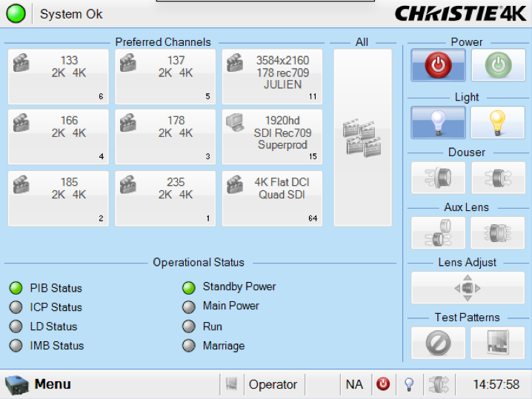This screenshot has height=399, width=532.
Task: Select the 1920hd SDI Rec709 Superprod channel
Action: pyautogui.click(x=273, y=137)
